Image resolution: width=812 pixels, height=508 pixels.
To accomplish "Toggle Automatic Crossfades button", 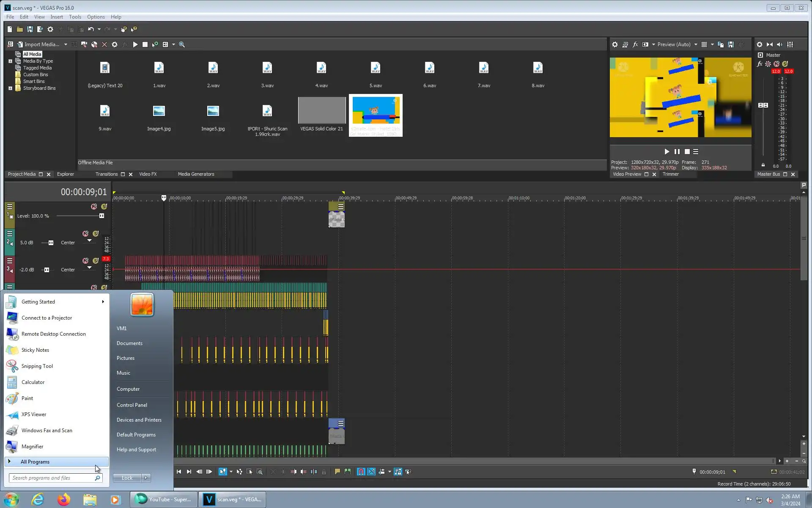I will click(x=371, y=472).
